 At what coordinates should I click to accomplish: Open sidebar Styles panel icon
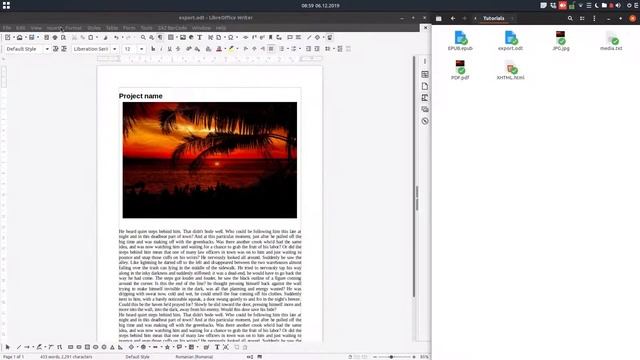[425, 98]
